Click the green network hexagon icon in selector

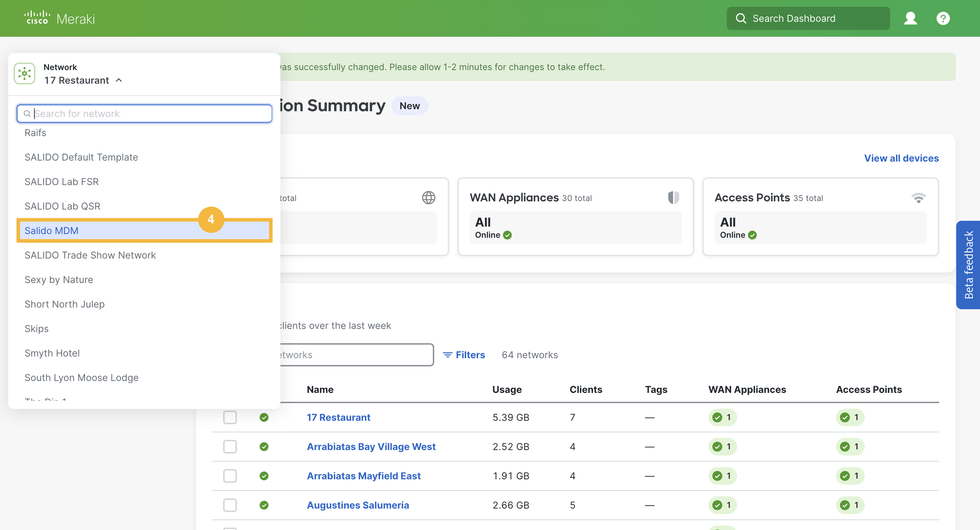coord(24,73)
